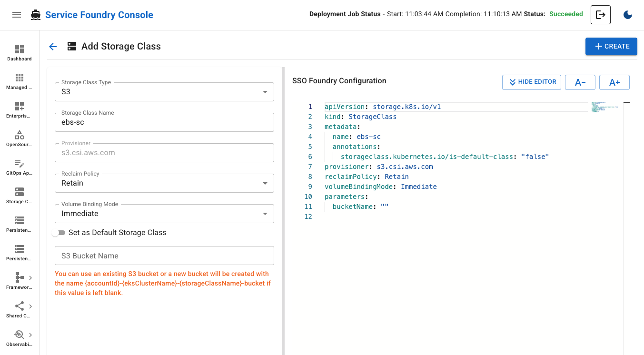Click the S3 Bucket Name field
Viewport: 644px width, 355px height.
pos(164,256)
